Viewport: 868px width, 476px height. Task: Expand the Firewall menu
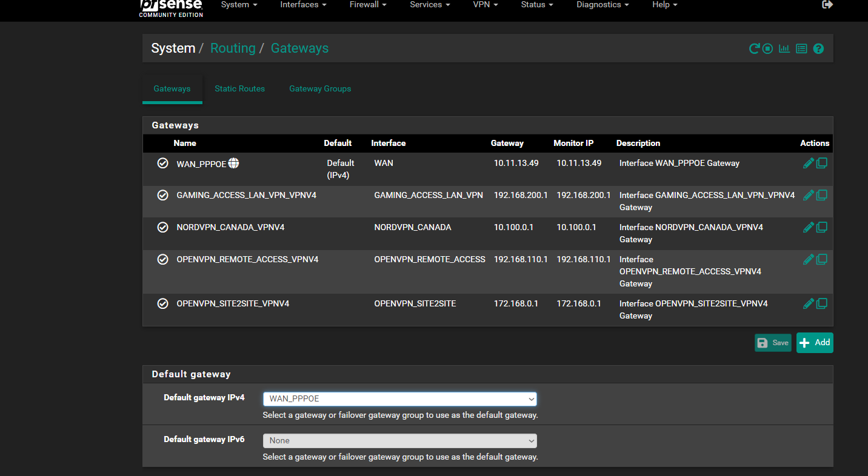[x=369, y=5]
